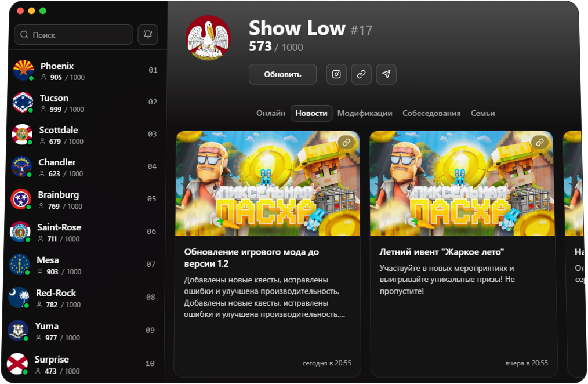
Task: Select the Новости tab
Action: (x=311, y=114)
